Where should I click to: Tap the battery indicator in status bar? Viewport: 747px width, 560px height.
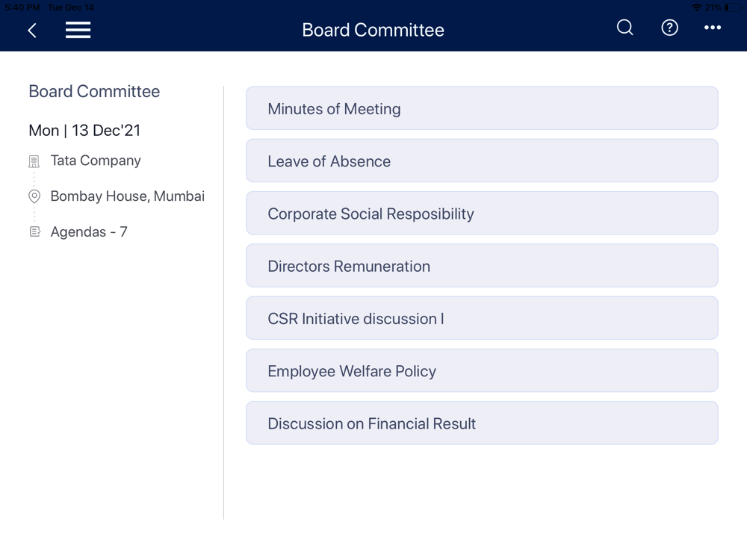tap(733, 7)
